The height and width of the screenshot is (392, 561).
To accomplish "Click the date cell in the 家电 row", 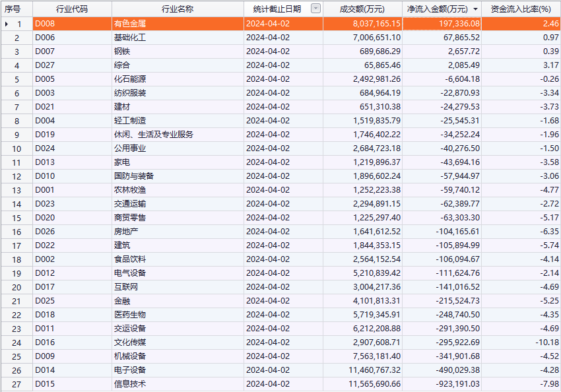I will [x=267, y=162].
